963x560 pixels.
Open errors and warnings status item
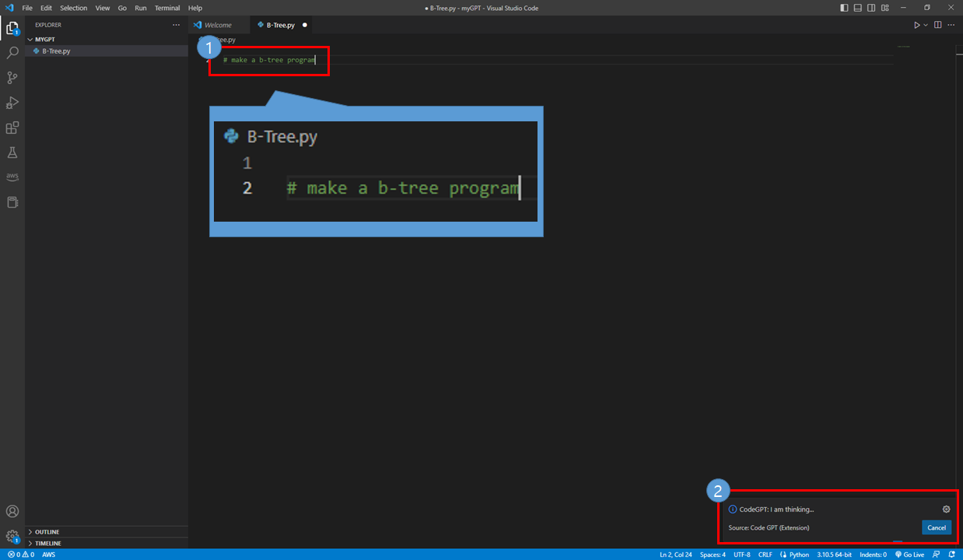coord(20,555)
